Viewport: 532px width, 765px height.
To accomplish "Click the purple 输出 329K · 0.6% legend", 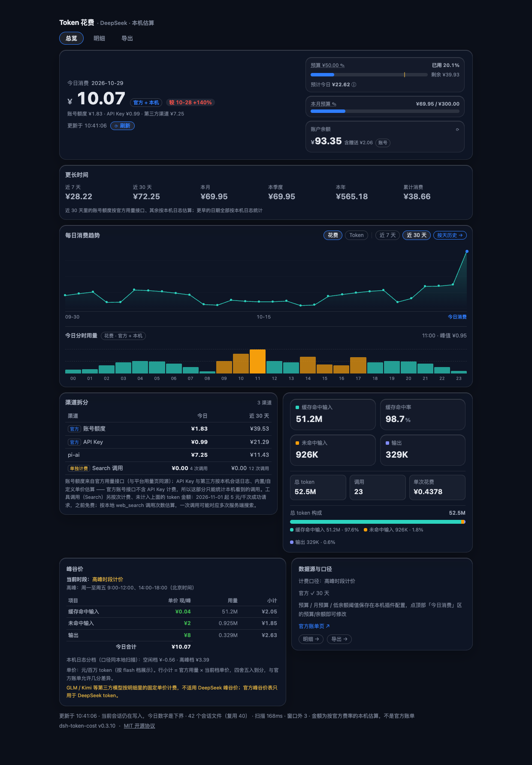I will coord(313,542).
